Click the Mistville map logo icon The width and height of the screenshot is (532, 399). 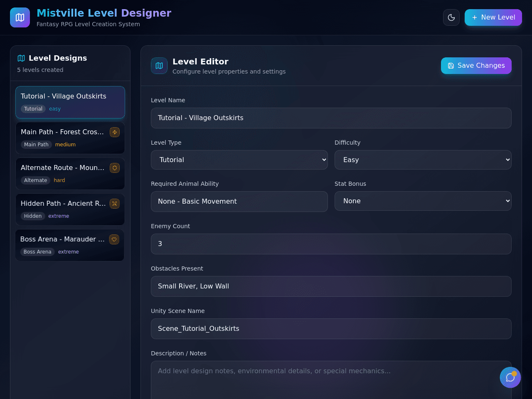pyautogui.click(x=20, y=17)
